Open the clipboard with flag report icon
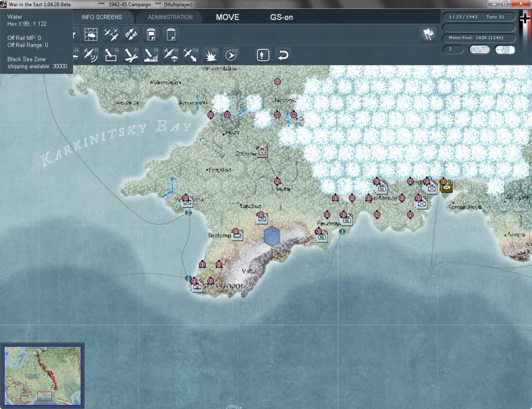 (151, 34)
